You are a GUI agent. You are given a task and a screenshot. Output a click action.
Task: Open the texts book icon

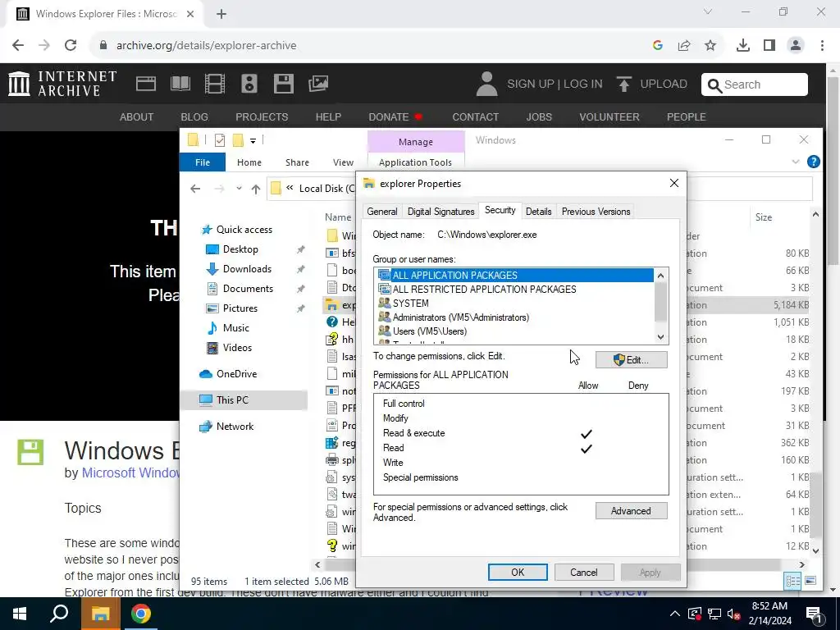pyautogui.click(x=180, y=84)
